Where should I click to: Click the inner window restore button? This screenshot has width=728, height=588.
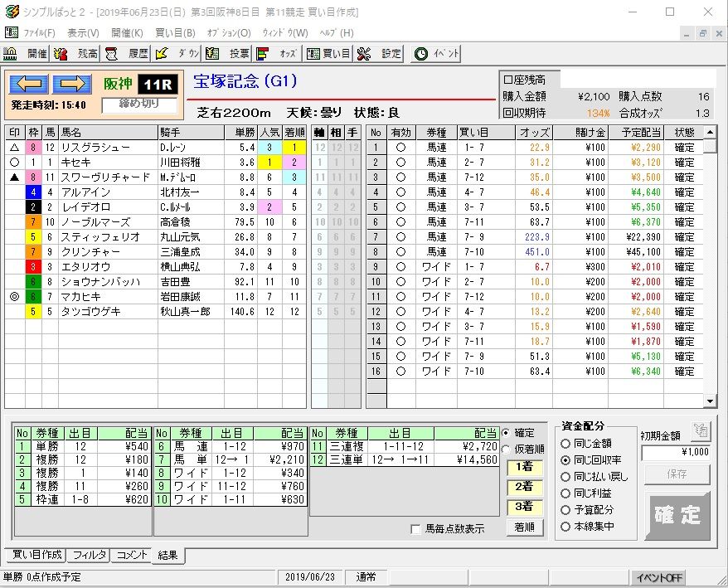point(702,33)
